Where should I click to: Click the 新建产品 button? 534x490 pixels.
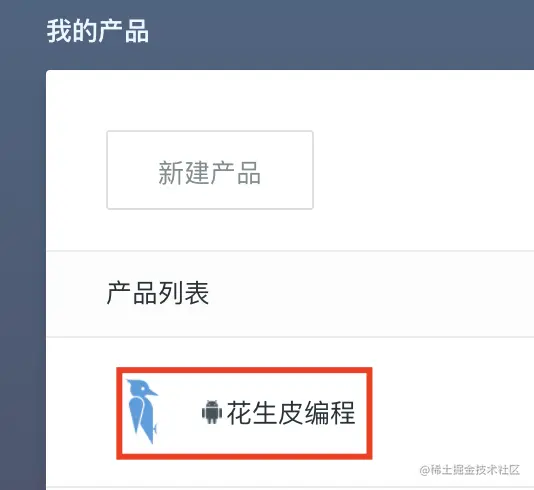coord(210,170)
